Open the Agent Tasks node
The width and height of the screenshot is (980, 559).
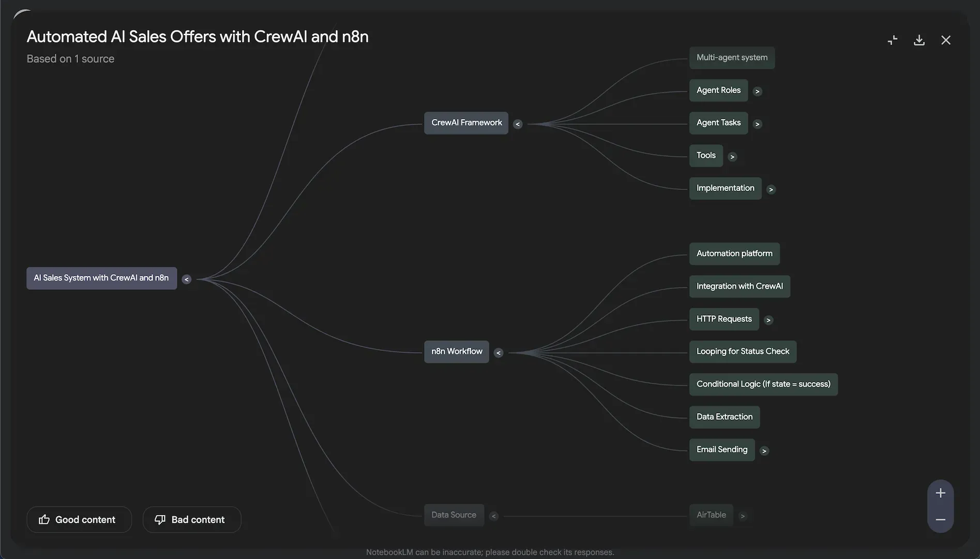point(718,123)
